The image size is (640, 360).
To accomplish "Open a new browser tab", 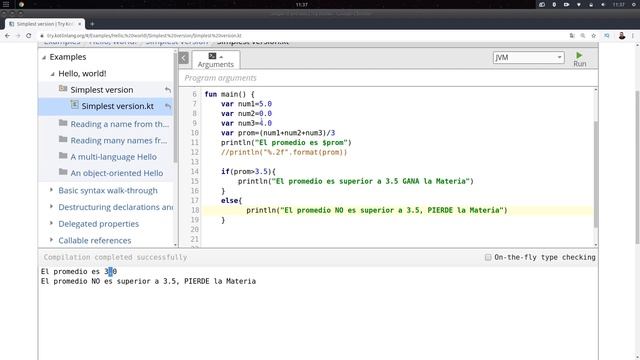I will [92, 24].
